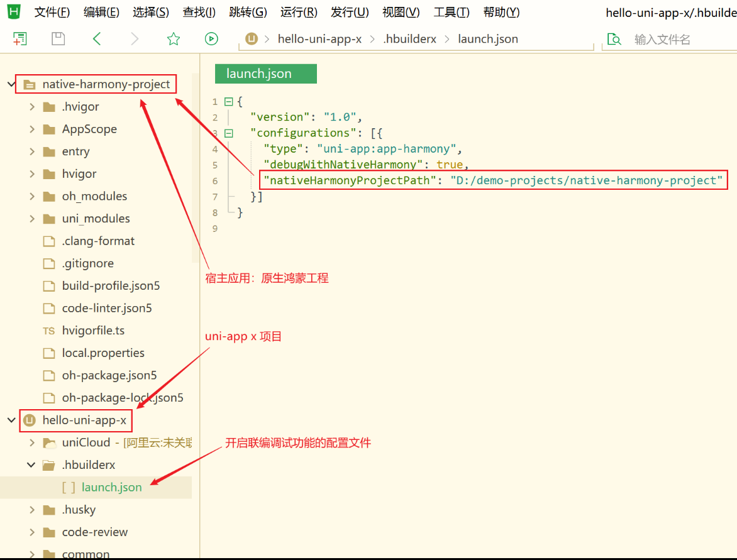This screenshot has width=737, height=560.
Task: Open the 文件(F) menu
Action: 52,12
